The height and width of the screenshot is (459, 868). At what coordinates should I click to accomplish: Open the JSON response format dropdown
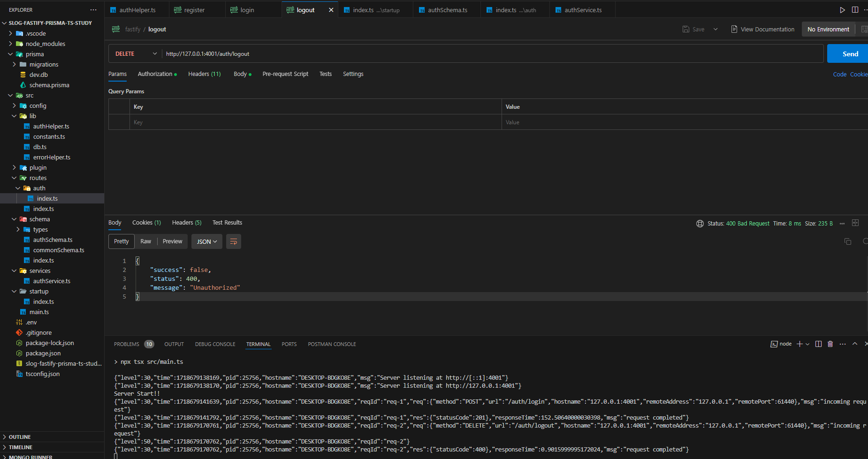207,241
